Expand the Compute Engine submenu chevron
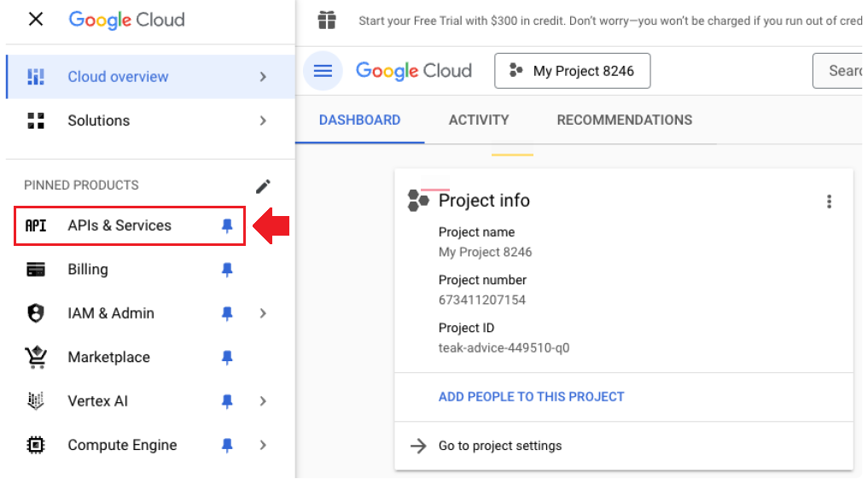 coord(263,445)
